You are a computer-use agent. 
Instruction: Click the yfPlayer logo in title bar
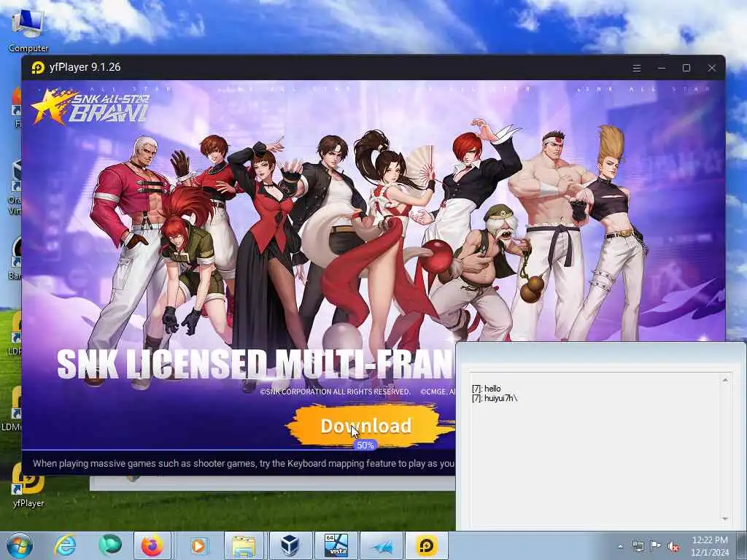coord(38,68)
